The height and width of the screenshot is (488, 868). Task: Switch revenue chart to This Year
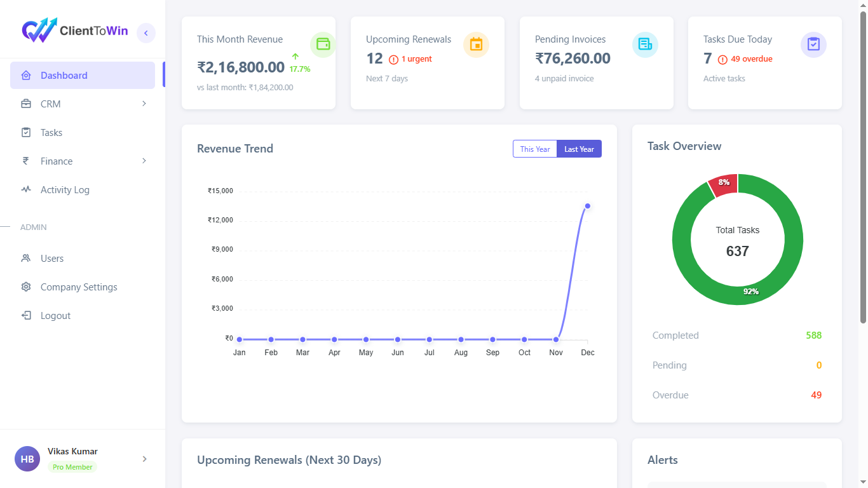[534, 149]
